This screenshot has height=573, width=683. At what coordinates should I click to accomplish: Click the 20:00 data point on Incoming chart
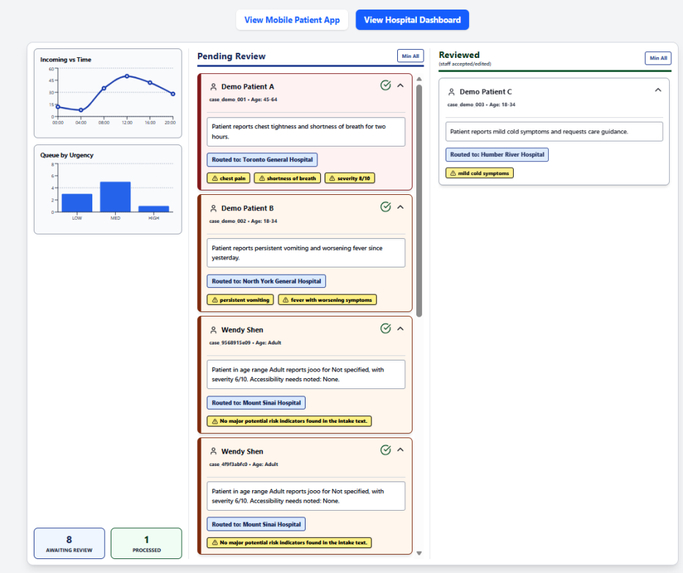(x=173, y=94)
